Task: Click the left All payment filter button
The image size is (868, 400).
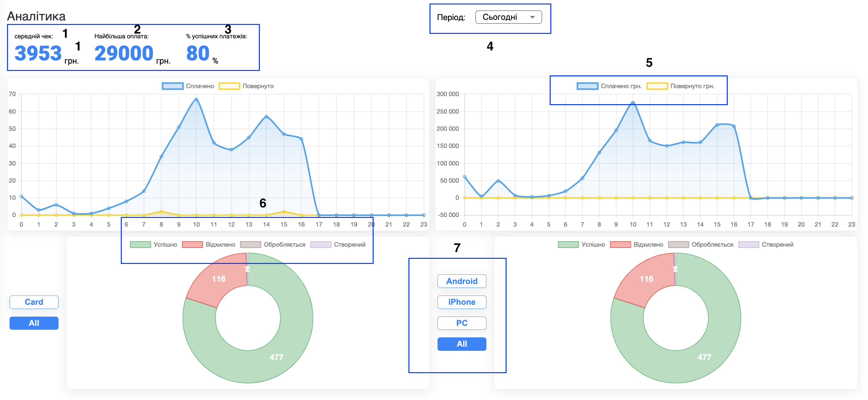Action: click(34, 323)
